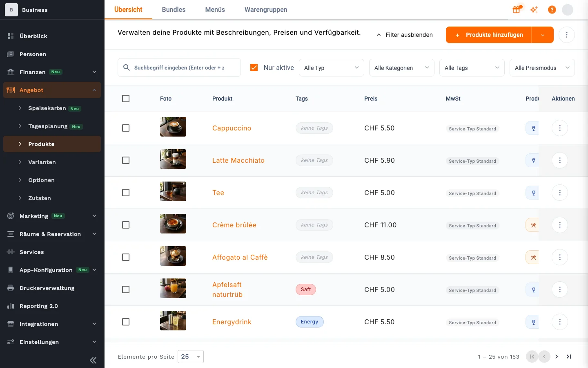The width and height of the screenshot is (588, 368).
Task: Open the gift icon in the top bar
Action: (x=517, y=9)
